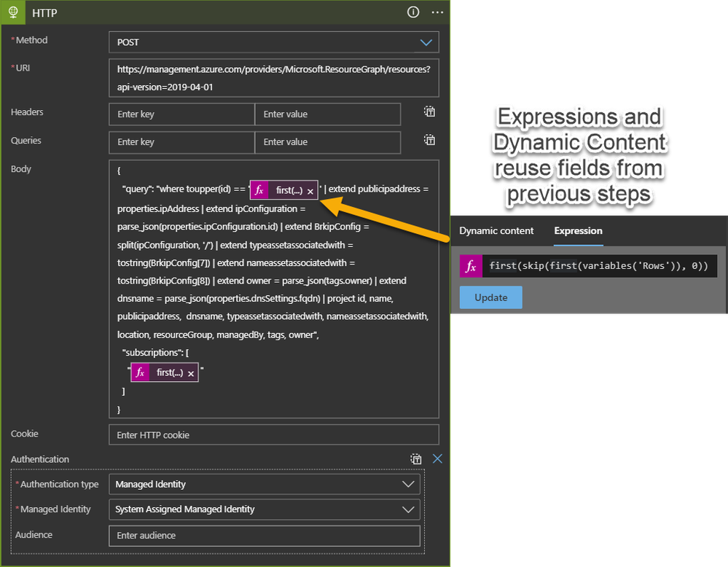Switch to the Dynamic content tab
Screen dimensions: 728x567
496,231
